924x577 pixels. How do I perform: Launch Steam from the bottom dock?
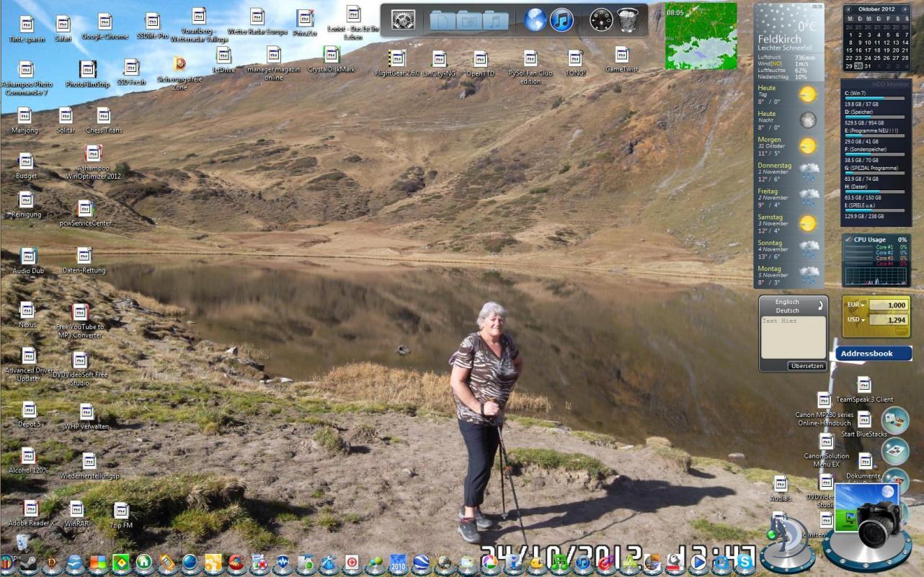pyautogui.click(x=29, y=563)
